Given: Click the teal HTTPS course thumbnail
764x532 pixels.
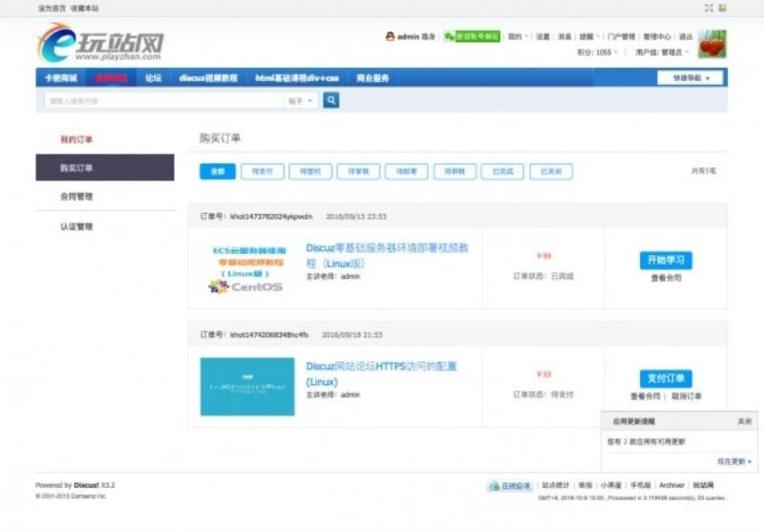Looking at the screenshot, I should coord(247,387).
